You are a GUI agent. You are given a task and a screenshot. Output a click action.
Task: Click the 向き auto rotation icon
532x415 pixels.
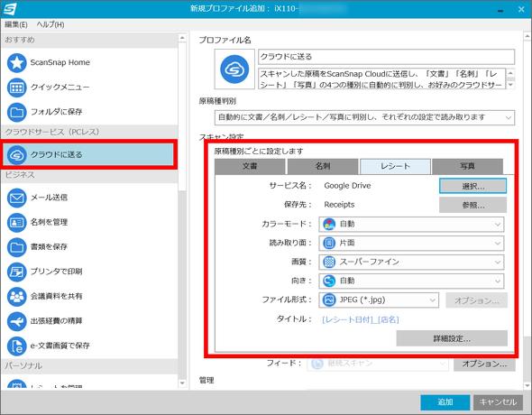tap(329, 281)
